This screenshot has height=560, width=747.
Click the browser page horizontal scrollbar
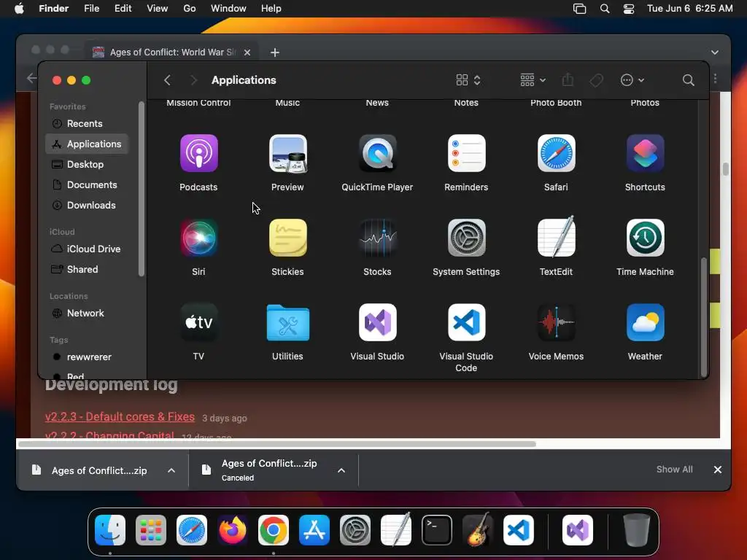click(x=276, y=444)
